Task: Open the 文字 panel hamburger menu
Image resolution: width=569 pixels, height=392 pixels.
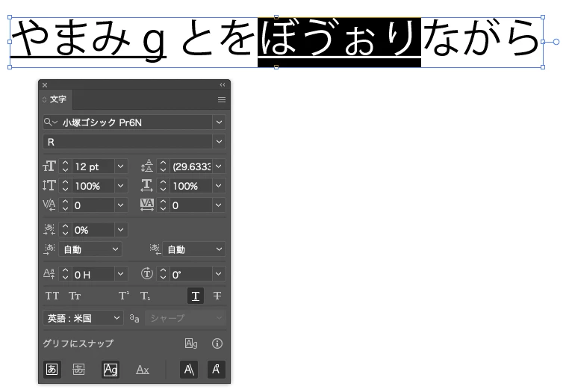Action: pyautogui.click(x=221, y=99)
